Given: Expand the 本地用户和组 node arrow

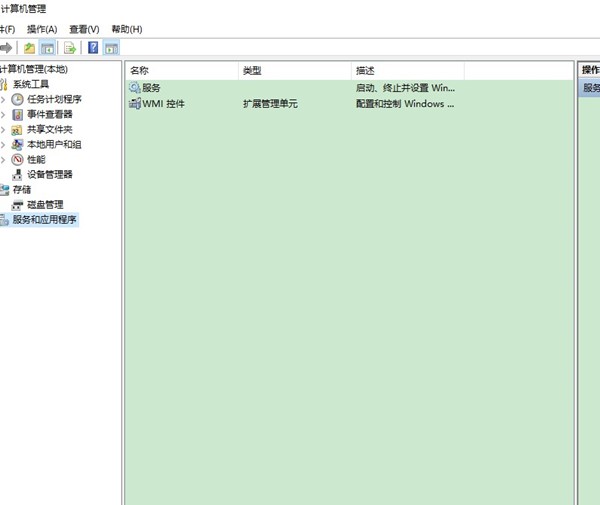Looking at the screenshot, I should point(4,144).
